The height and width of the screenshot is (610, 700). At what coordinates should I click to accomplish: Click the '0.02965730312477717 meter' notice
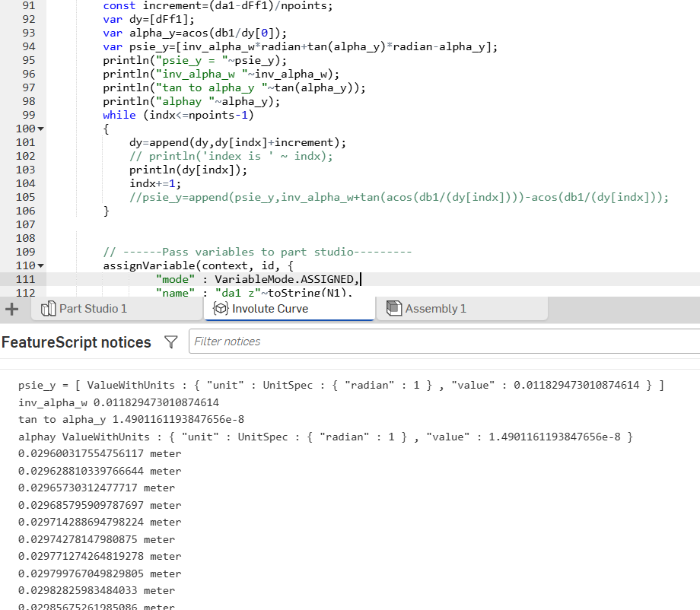[x=97, y=488]
